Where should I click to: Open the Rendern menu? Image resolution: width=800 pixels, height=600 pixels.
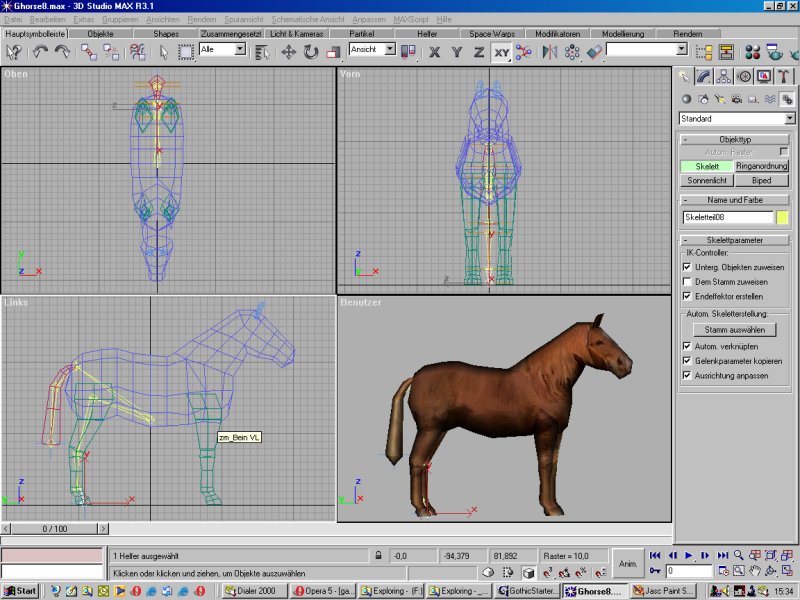tap(201, 19)
